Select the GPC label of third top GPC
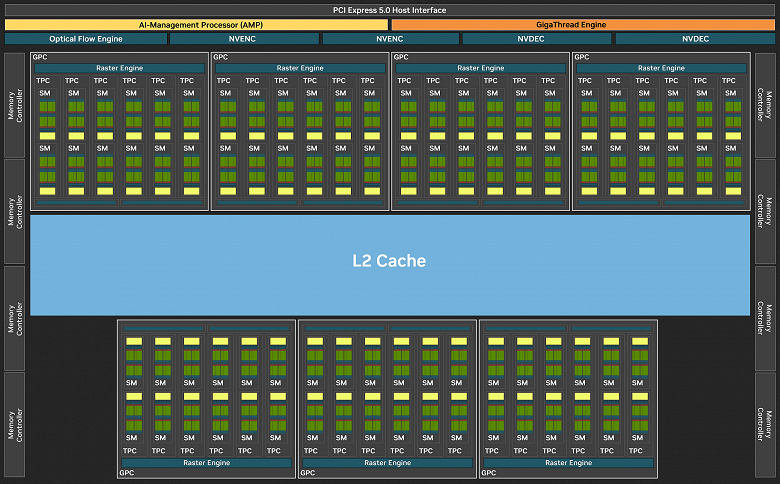 point(401,57)
